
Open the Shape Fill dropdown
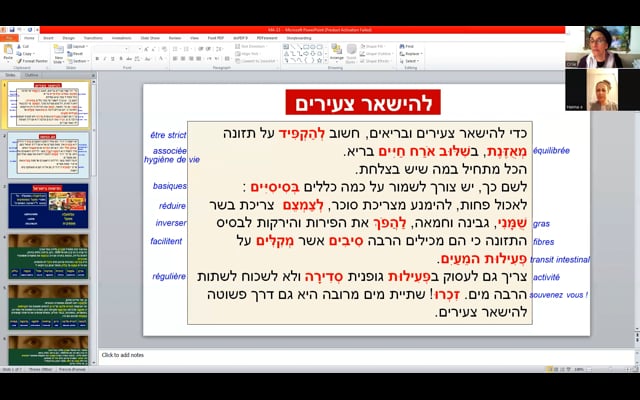[373, 47]
